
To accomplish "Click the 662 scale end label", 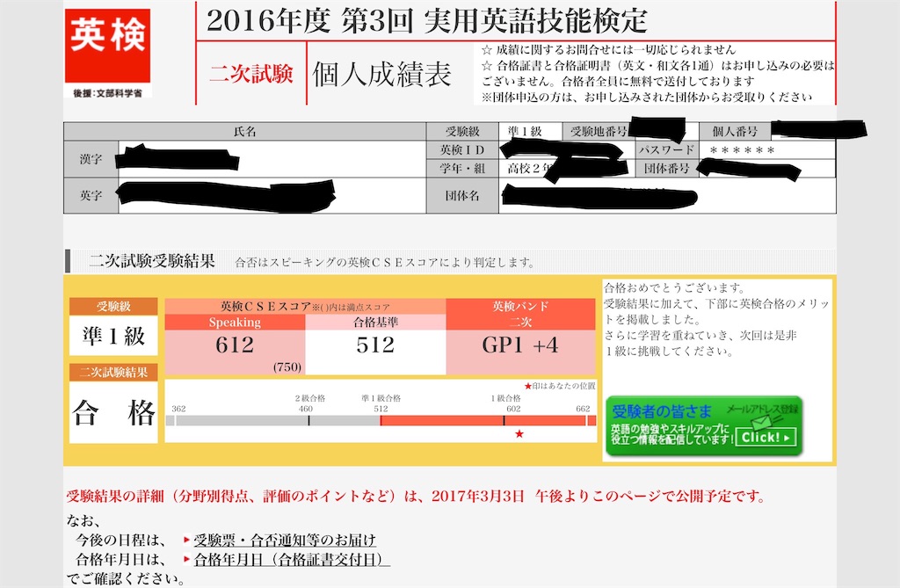I will 583,409.
